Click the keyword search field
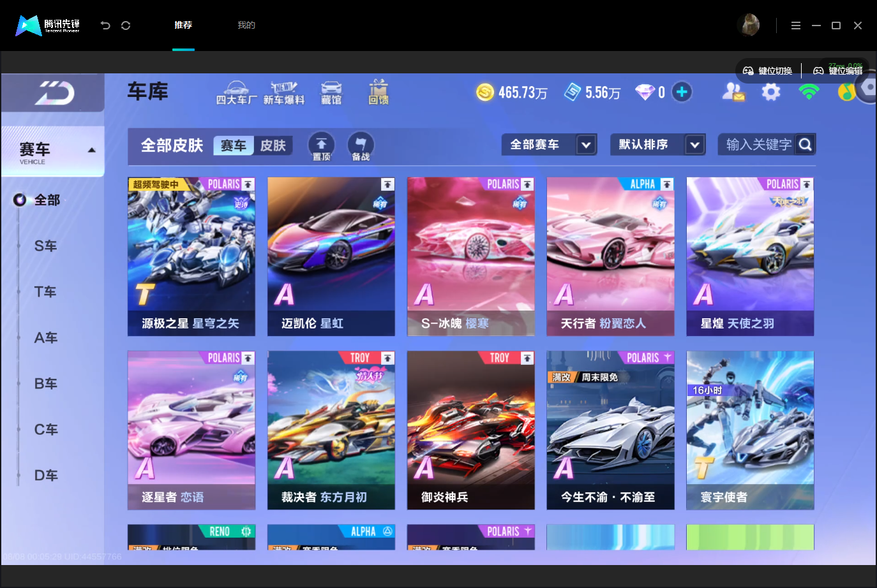 [x=758, y=145]
